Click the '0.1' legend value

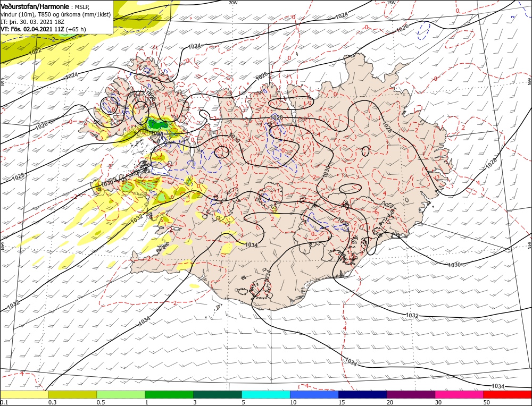tap(4, 402)
